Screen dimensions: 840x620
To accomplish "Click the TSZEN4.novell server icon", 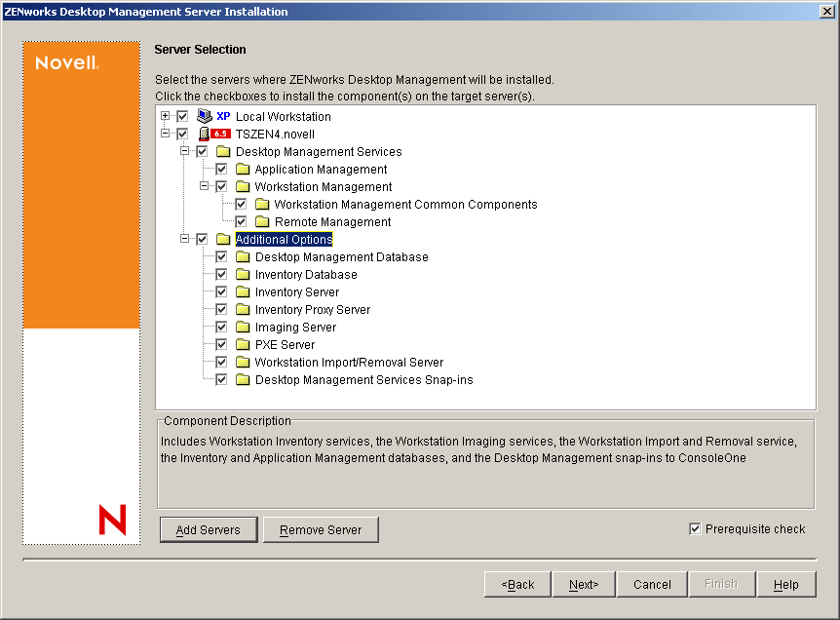I will pos(206,134).
